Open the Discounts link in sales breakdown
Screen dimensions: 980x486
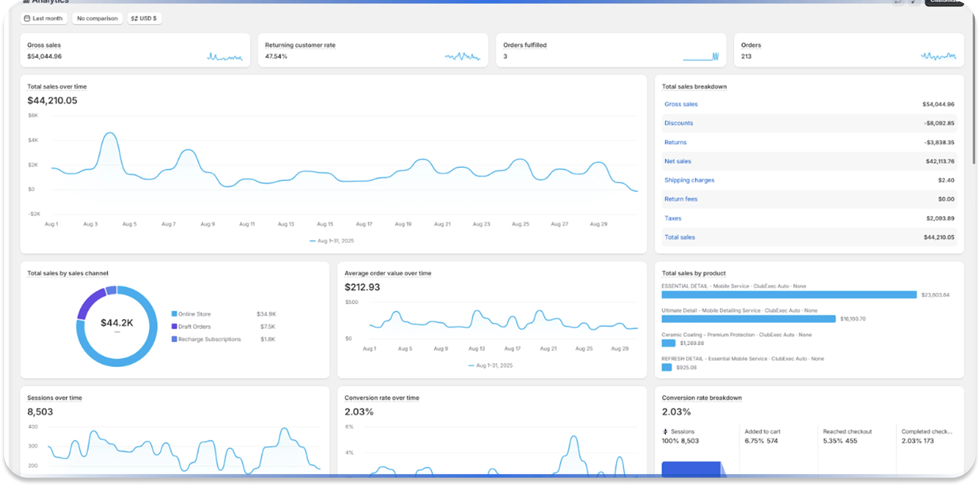[x=679, y=123]
